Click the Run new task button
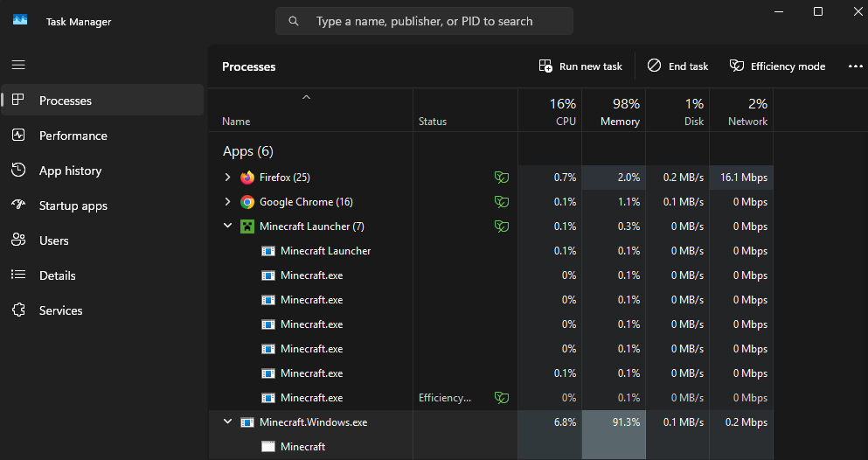The width and height of the screenshot is (868, 460). tap(580, 66)
